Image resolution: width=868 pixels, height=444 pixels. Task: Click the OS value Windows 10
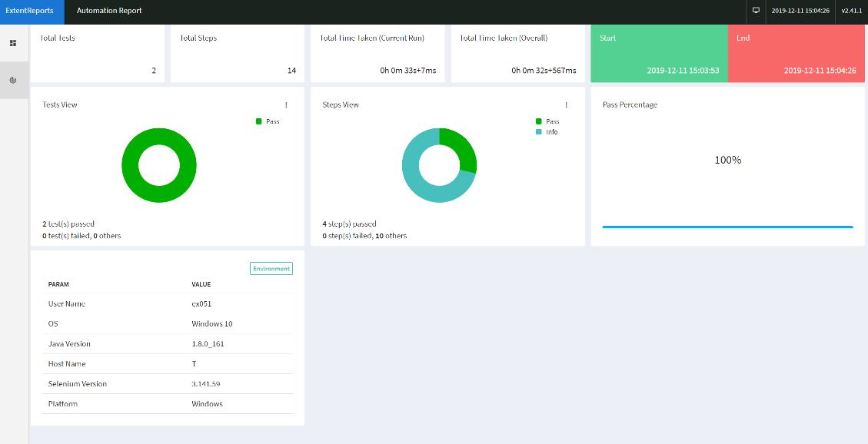pos(212,323)
